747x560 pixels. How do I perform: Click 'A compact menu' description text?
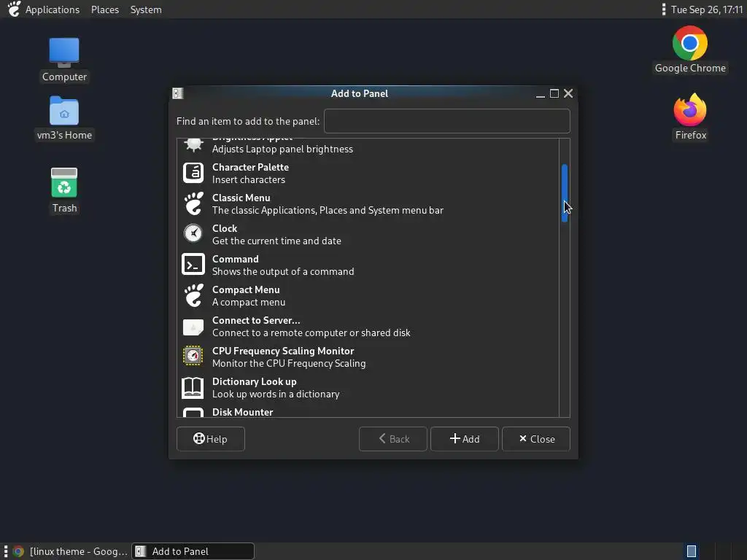click(249, 302)
